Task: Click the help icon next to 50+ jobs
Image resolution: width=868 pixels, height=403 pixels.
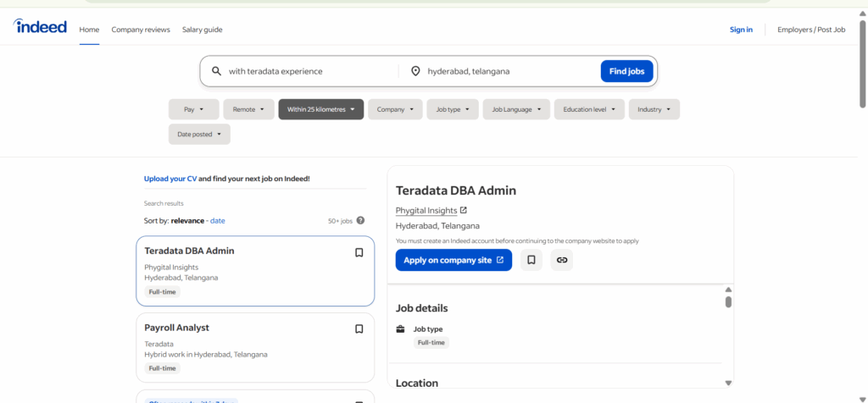Action: (360, 221)
